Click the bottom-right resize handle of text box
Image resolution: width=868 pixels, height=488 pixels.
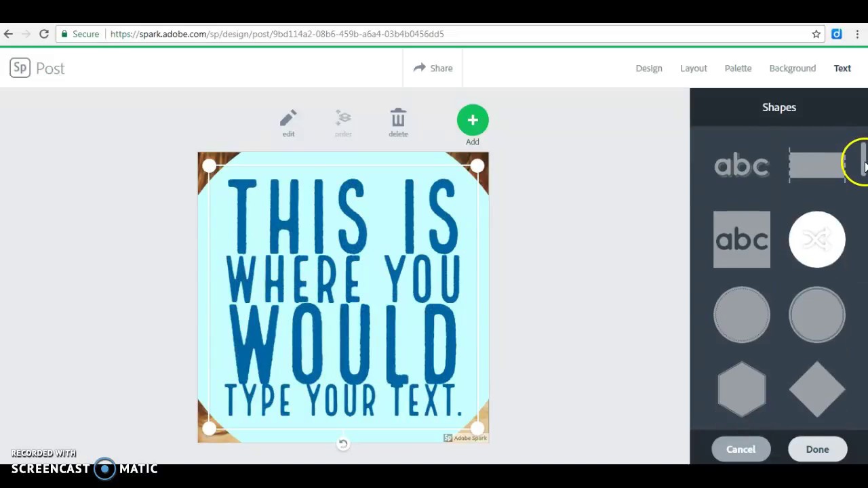coord(477,428)
